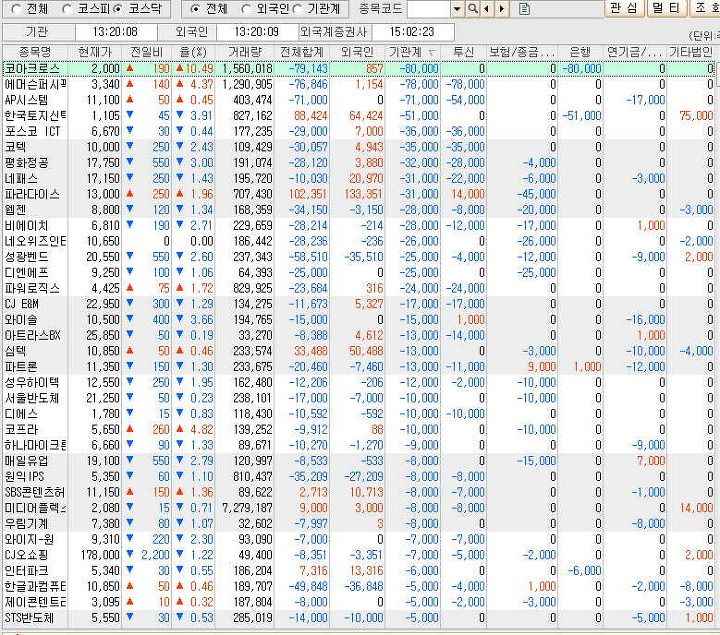Viewport: 720px width, 635px height.
Task: Click 기관 time field 13:20:08
Action: (115, 32)
